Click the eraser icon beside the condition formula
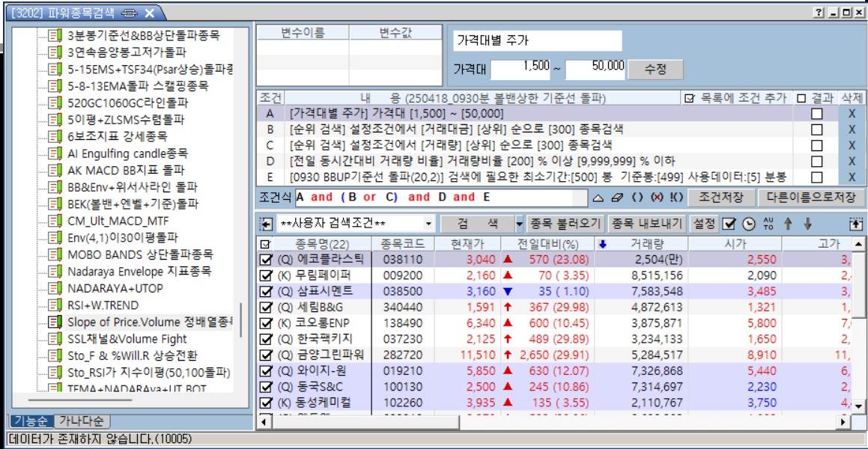The height and width of the screenshot is (449, 868). pyautogui.click(x=617, y=198)
